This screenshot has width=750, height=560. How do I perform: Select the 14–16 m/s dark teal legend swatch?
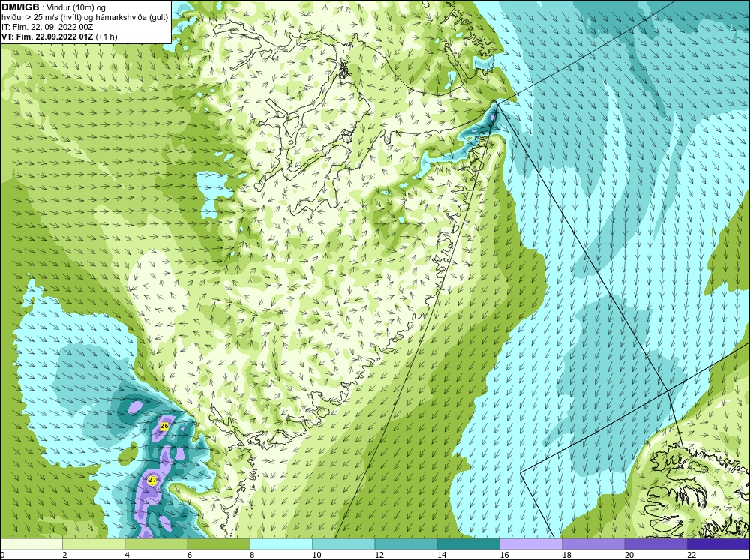[x=469, y=544]
